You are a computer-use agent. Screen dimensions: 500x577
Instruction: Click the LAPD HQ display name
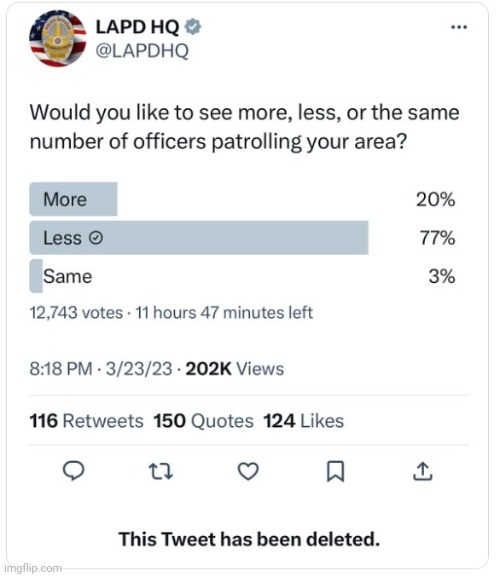coord(137,27)
